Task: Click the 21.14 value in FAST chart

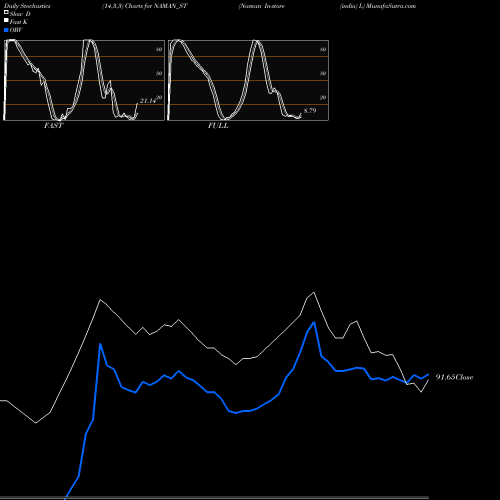Action: (x=148, y=101)
